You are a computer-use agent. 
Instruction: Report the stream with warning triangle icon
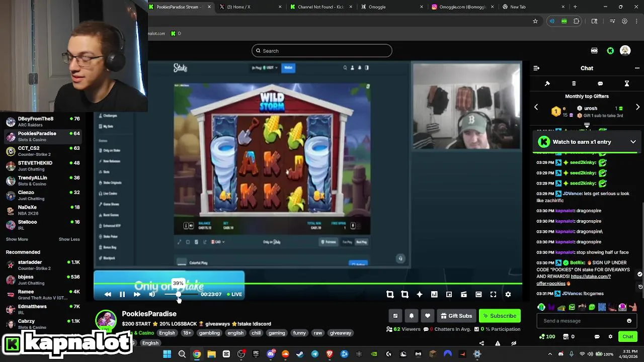coord(498,343)
